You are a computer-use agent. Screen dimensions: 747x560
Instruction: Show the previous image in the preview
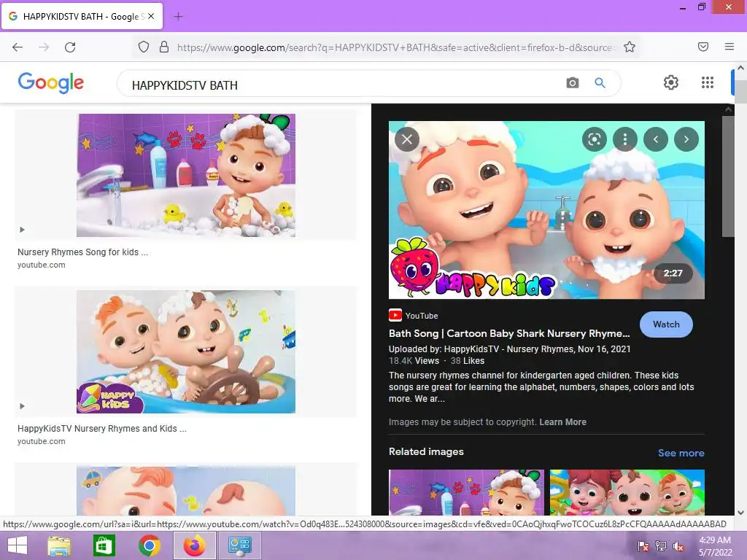click(x=656, y=139)
